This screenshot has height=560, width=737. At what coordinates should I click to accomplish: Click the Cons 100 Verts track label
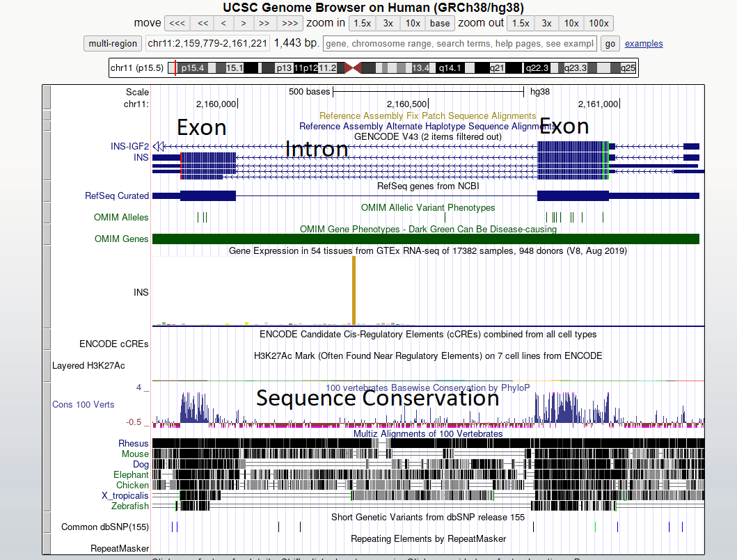click(84, 404)
